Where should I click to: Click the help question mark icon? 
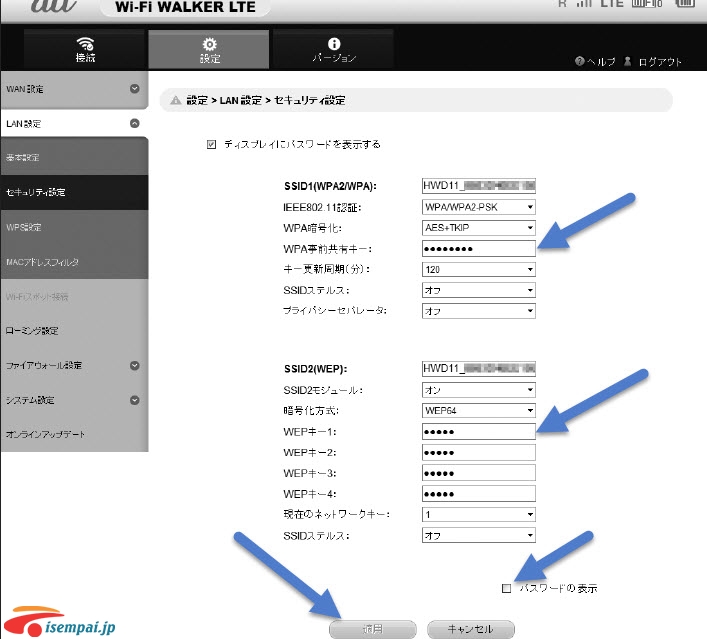click(580, 61)
